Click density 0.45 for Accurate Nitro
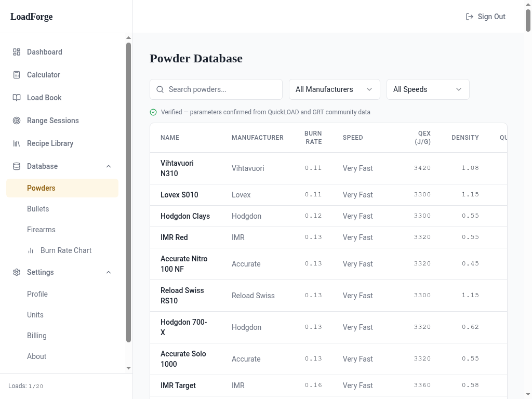532x399 pixels. 470,263
